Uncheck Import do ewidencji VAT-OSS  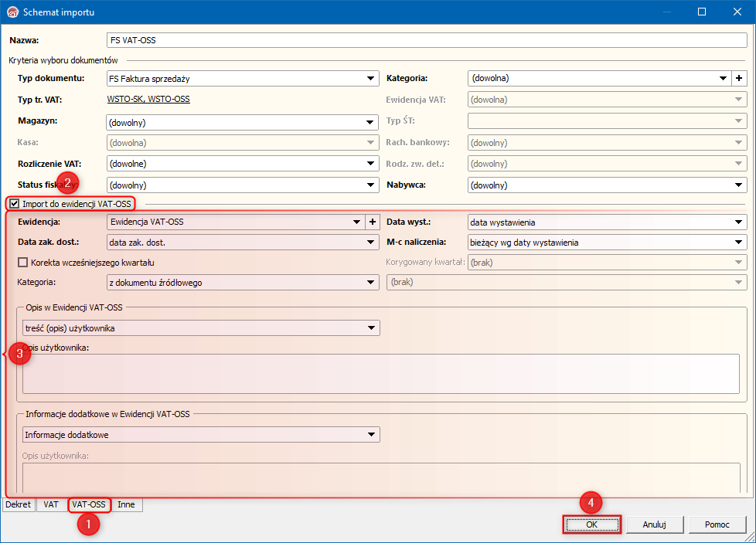tap(15, 204)
